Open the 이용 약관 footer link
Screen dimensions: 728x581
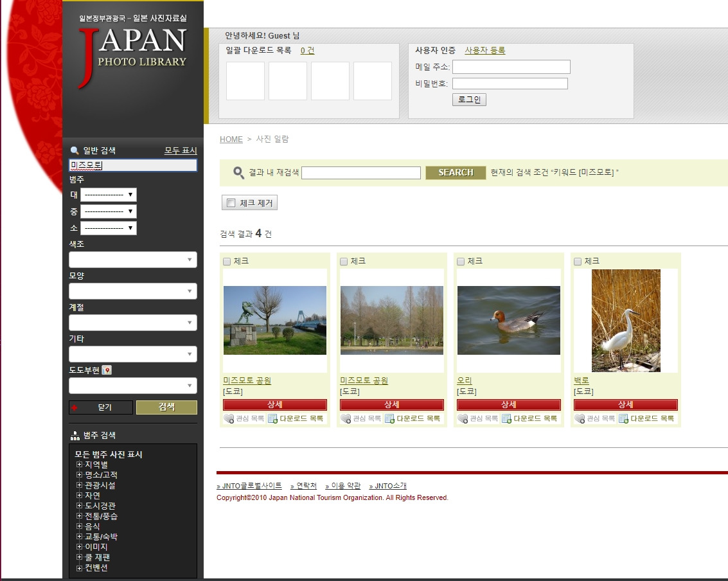[343, 486]
